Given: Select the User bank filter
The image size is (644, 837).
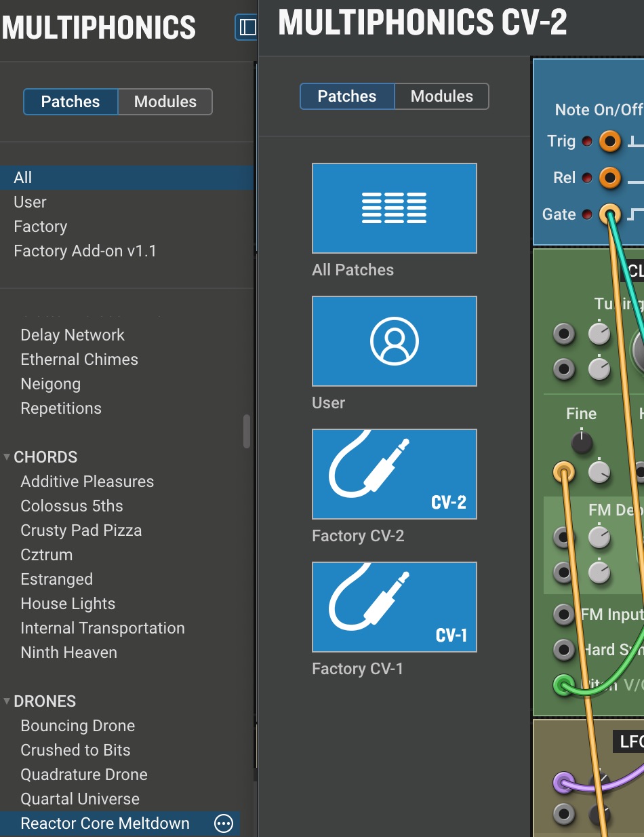Looking at the screenshot, I should (x=30, y=202).
